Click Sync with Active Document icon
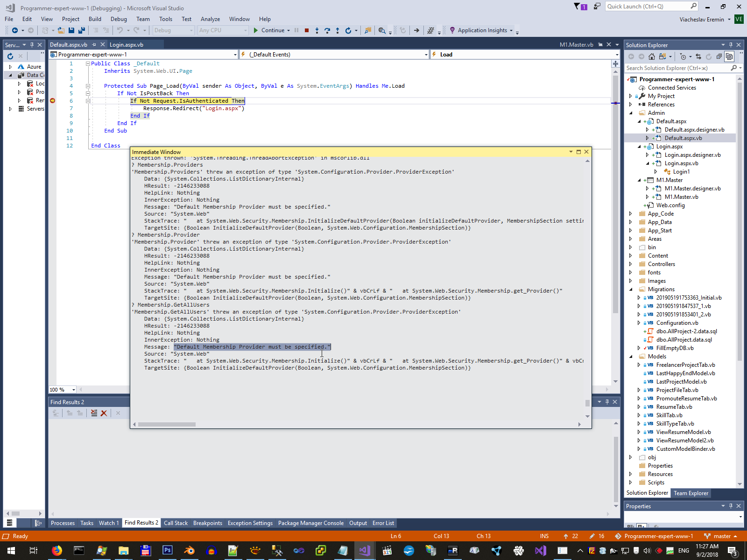This screenshot has height=560, width=747. (698, 56)
